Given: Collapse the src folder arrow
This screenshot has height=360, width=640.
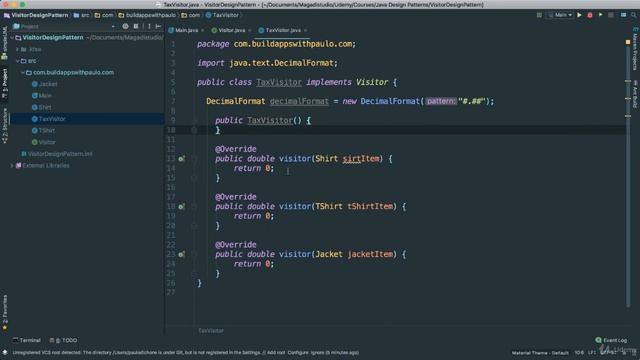Looking at the screenshot, I should [18, 61].
